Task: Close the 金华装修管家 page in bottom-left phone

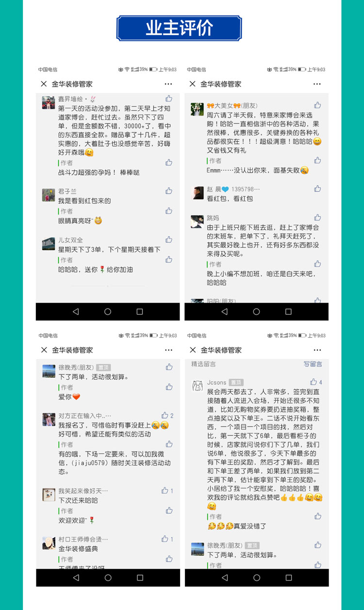Action: point(44,350)
